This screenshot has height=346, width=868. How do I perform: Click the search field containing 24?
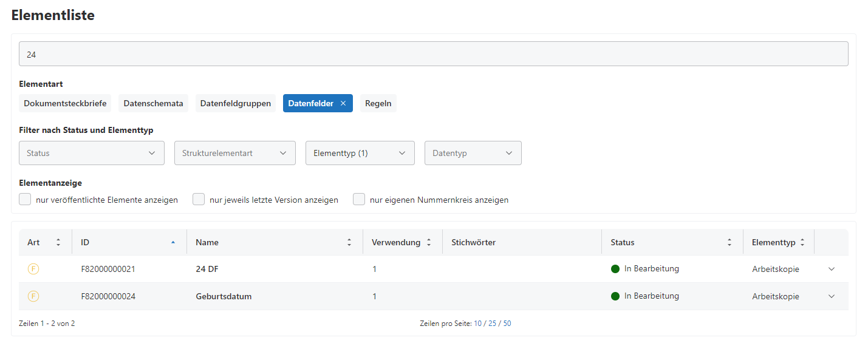pyautogui.click(x=434, y=54)
